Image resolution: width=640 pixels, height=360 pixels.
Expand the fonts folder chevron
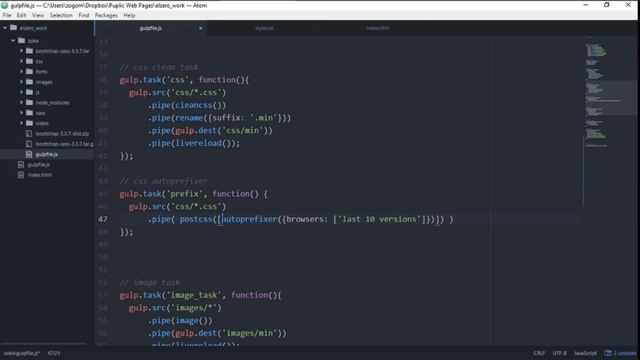tap(21, 71)
